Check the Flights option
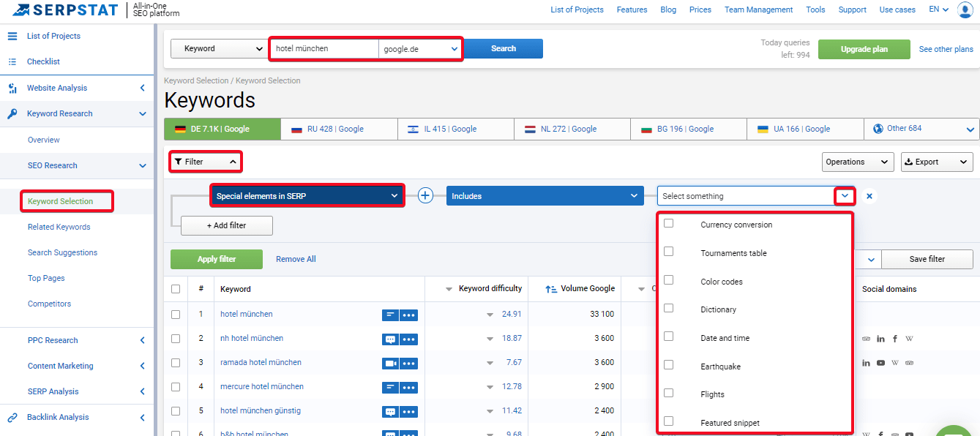The width and height of the screenshot is (980, 436). [x=668, y=393]
